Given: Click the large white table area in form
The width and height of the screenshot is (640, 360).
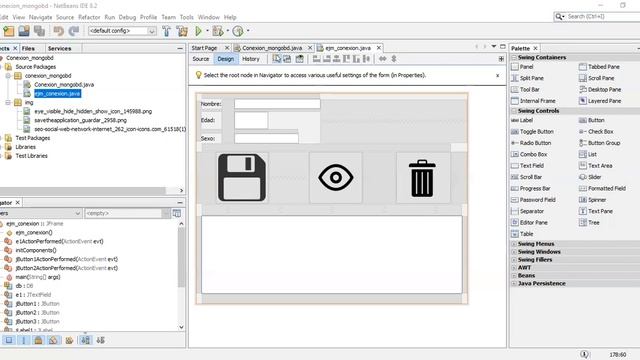Looking at the screenshot, I should point(331,254).
